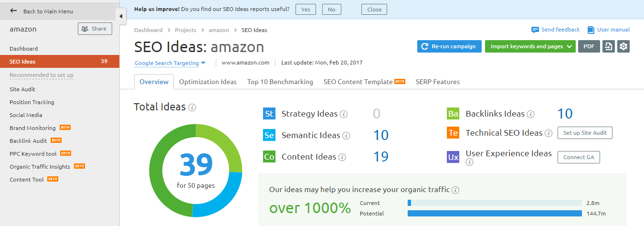Open the Top 10 Benchmarking tab
The width and height of the screenshot is (644, 226).
click(x=280, y=82)
